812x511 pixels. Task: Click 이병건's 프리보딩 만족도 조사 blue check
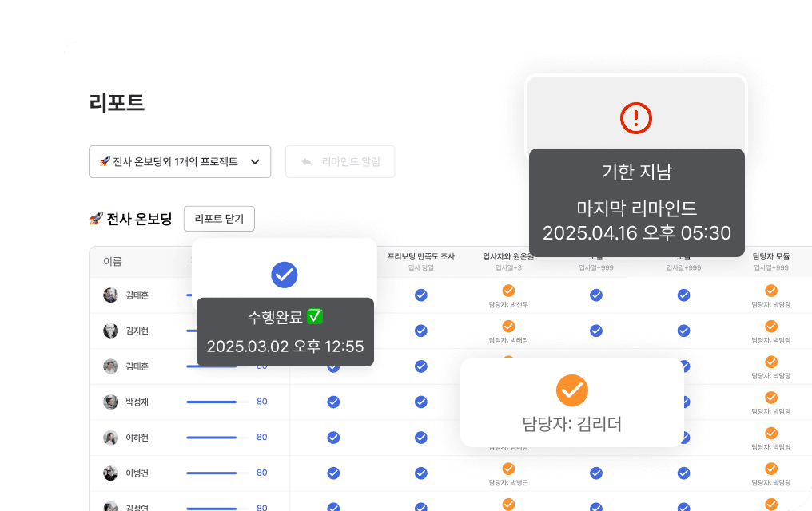point(421,473)
